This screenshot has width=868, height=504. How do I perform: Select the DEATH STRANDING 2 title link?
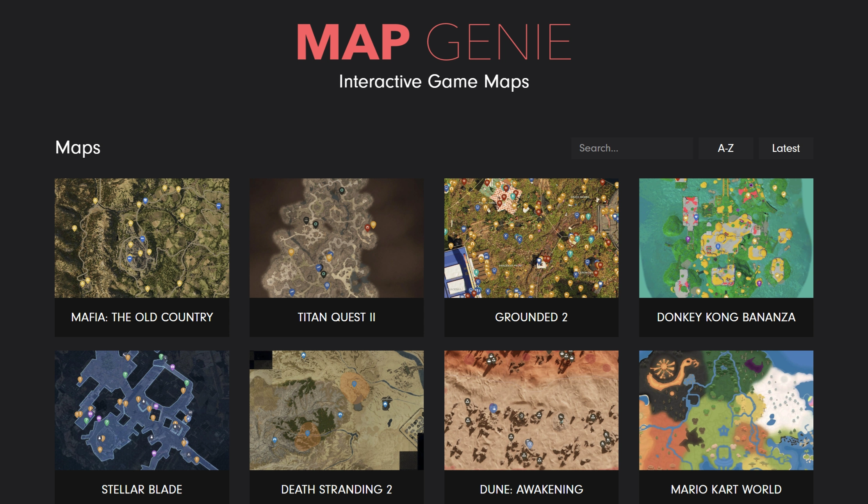click(x=336, y=489)
